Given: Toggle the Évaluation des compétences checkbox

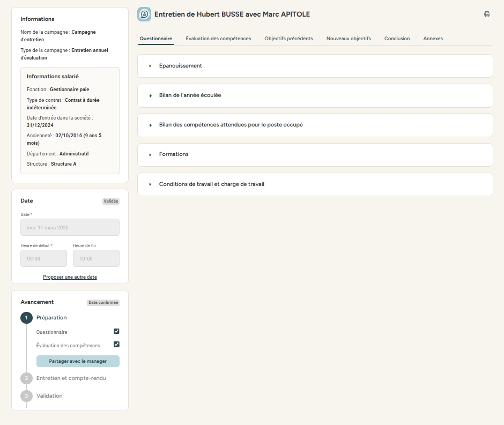Looking at the screenshot, I should (x=116, y=345).
